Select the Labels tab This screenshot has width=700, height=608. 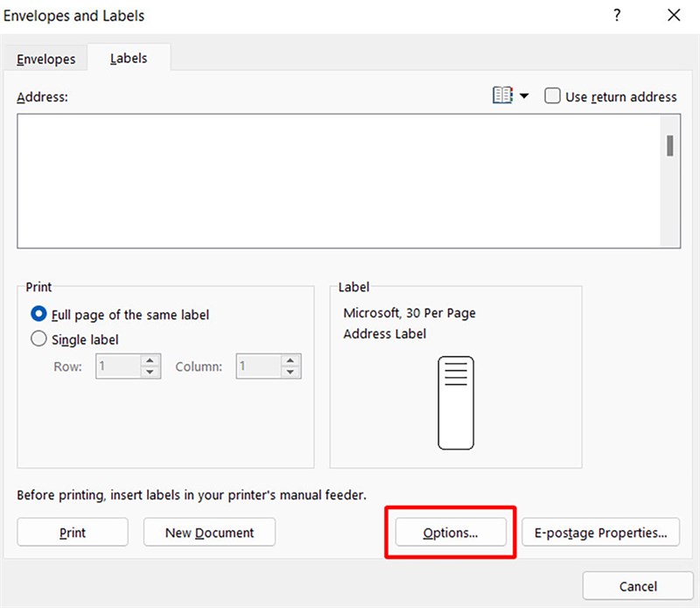click(x=129, y=59)
